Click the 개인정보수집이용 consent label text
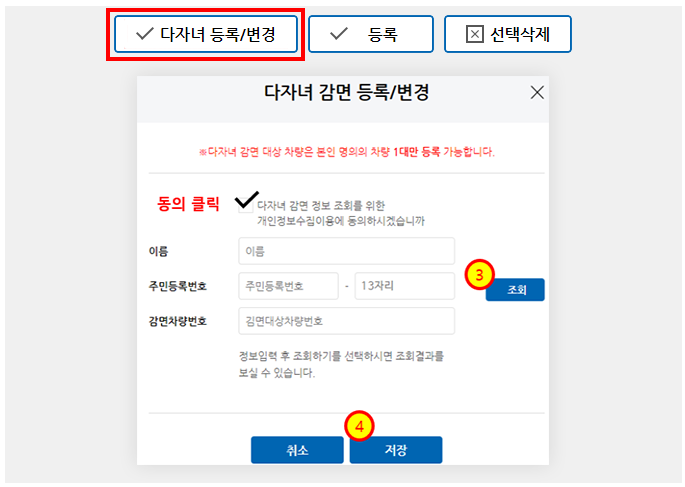 (x=341, y=213)
